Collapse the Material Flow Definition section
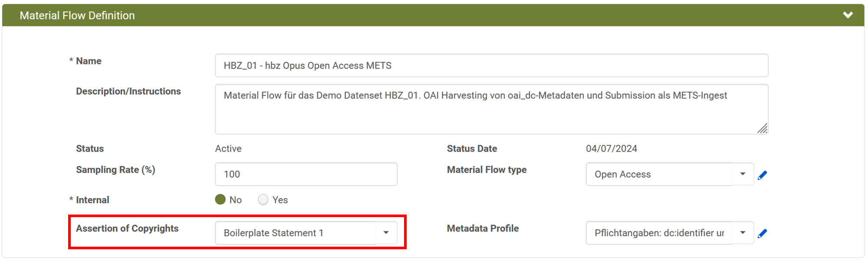 [x=848, y=15]
